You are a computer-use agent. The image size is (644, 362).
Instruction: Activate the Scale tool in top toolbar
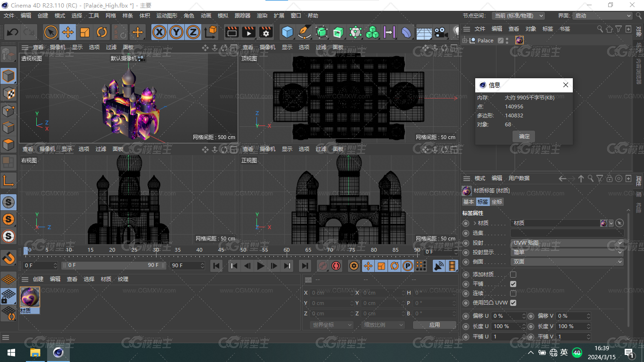coord(85,32)
